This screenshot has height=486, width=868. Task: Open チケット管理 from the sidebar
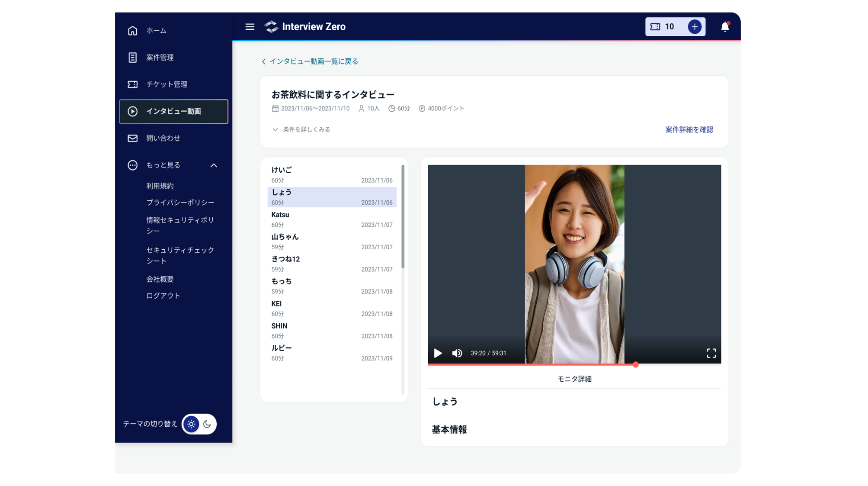pos(133,84)
